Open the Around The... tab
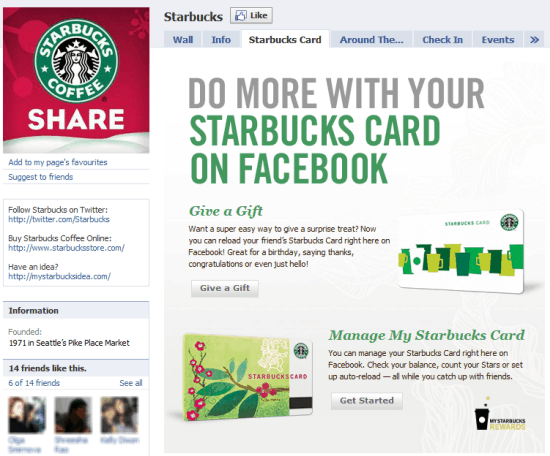This screenshot has width=550, height=456. pos(371,40)
